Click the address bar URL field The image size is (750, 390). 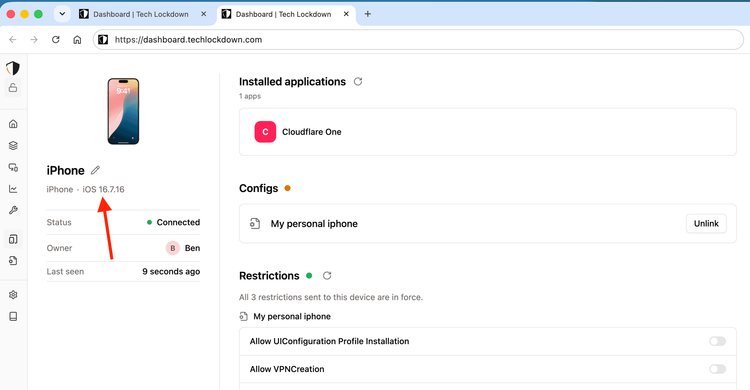(x=419, y=40)
